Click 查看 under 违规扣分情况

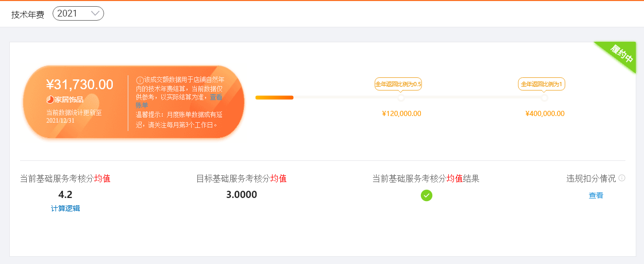(596, 195)
